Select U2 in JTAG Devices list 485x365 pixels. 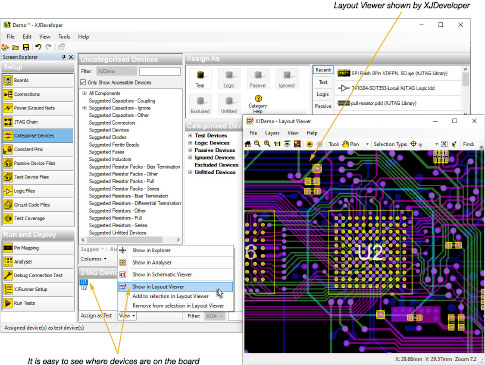(x=84, y=288)
